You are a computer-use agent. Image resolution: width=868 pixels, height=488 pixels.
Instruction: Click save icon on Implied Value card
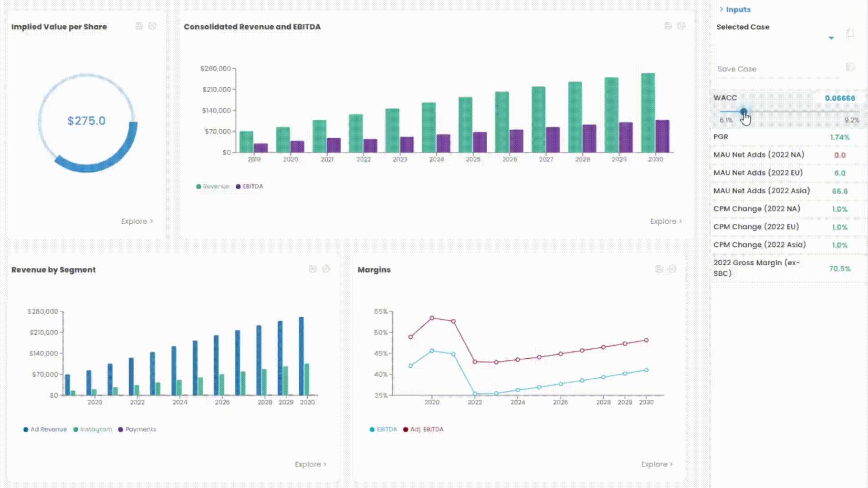[x=139, y=26]
